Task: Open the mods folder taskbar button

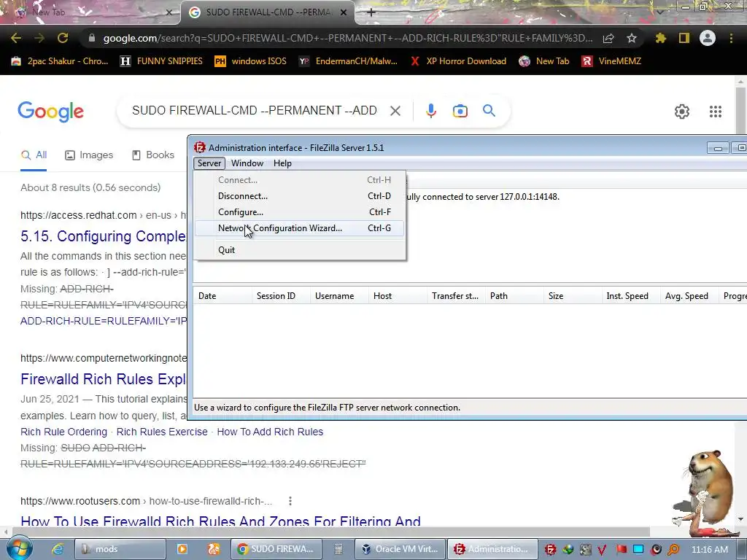Action: (x=120, y=549)
